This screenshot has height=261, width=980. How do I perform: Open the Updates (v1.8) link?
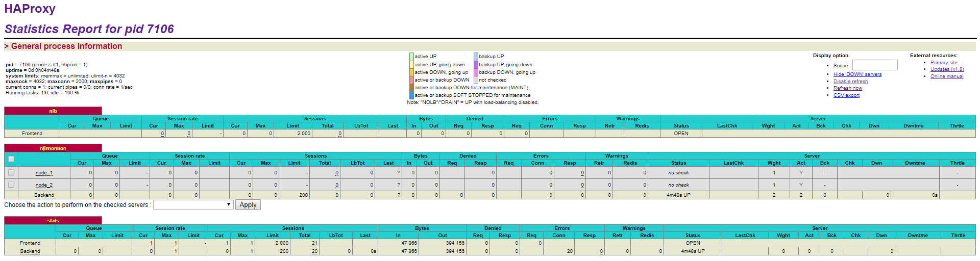947,69
